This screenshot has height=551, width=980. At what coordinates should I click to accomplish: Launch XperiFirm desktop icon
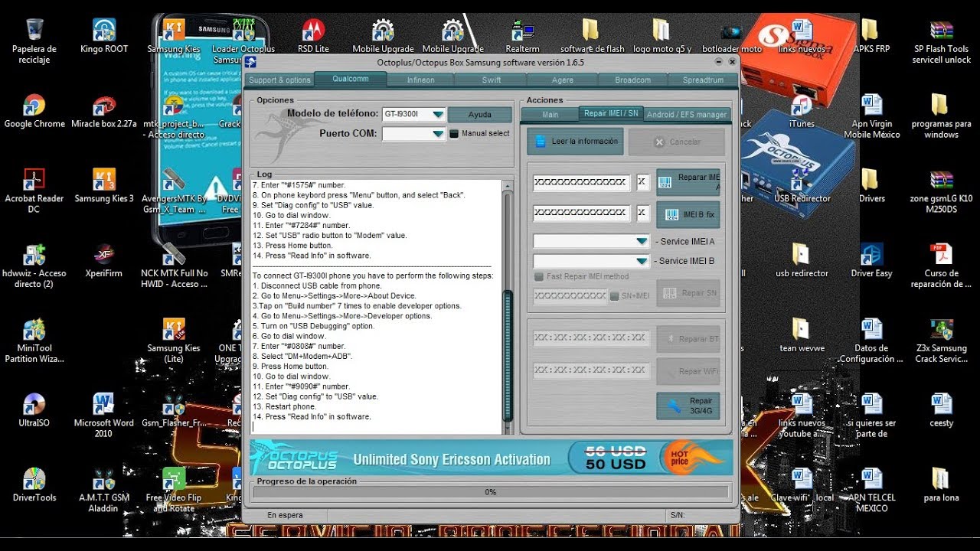[104, 262]
